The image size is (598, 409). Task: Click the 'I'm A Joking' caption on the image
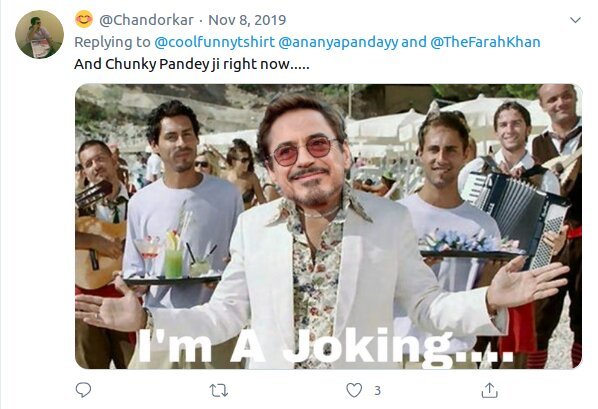point(325,346)
